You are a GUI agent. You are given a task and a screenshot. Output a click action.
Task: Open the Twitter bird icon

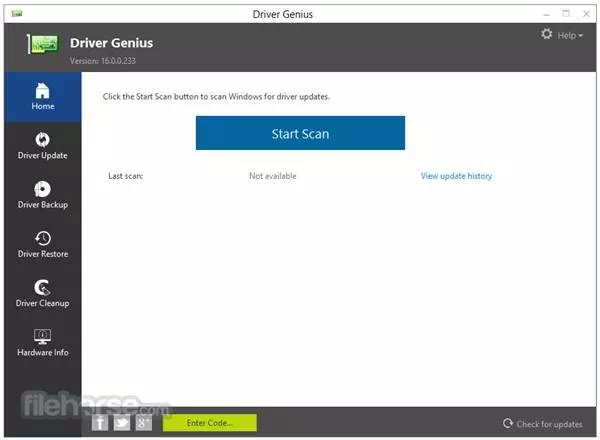tap(122, 423)
